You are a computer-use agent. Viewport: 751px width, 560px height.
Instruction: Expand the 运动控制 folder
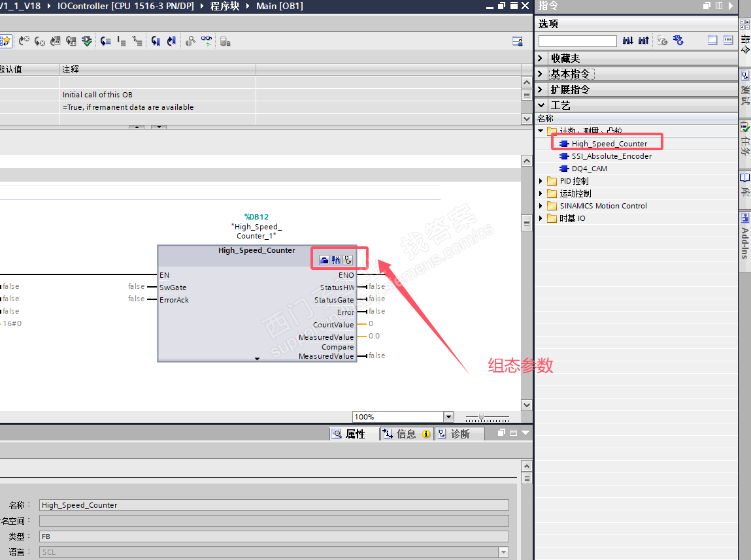click(x=541, y=193)
